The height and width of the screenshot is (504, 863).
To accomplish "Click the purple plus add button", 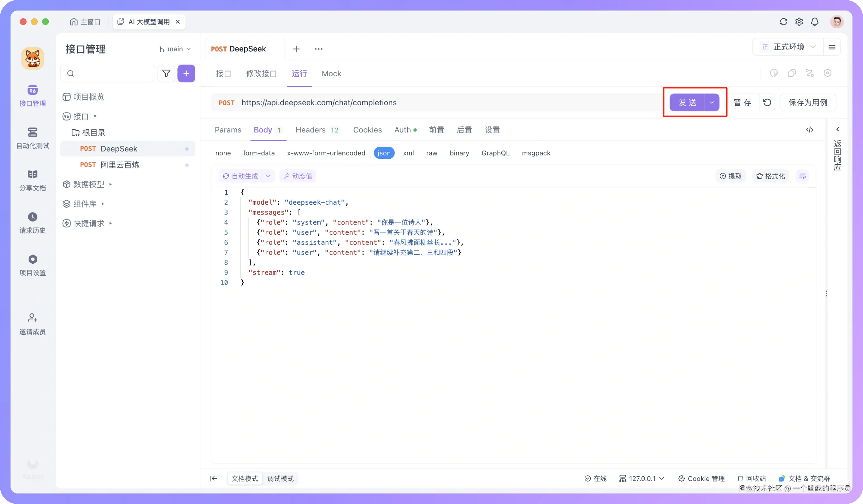I will [x=186, y=73].
